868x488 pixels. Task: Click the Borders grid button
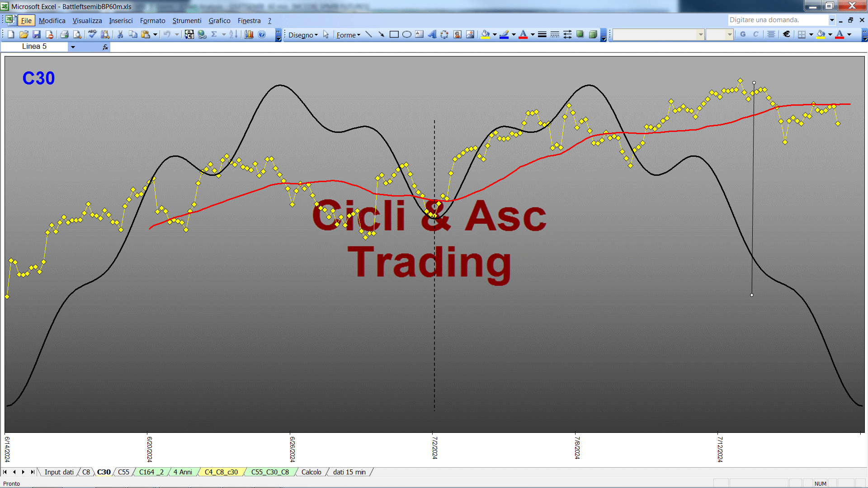point(802,34)
